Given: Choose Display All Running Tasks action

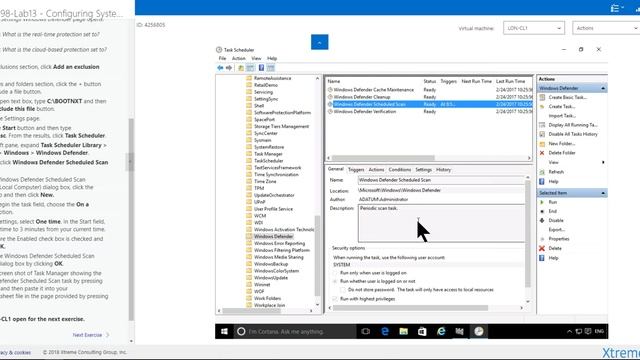Looking at the screenshot, I should [573, 125].
